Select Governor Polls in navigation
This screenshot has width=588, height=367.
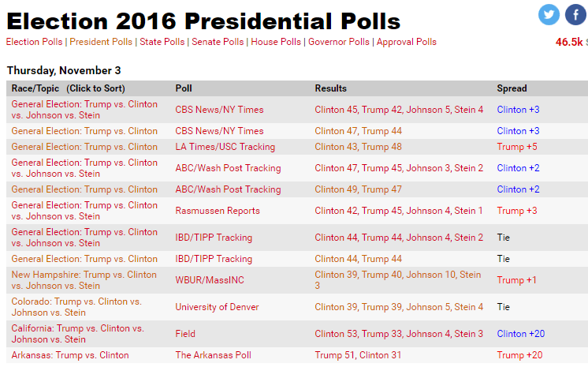(339, 42)
